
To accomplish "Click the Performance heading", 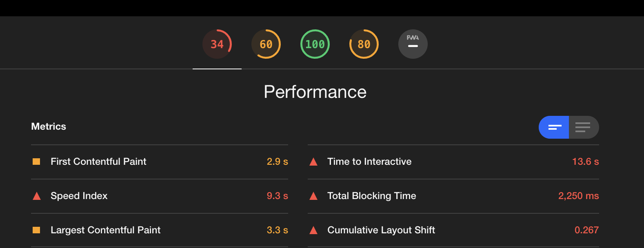I will click(x=315, y=92).
